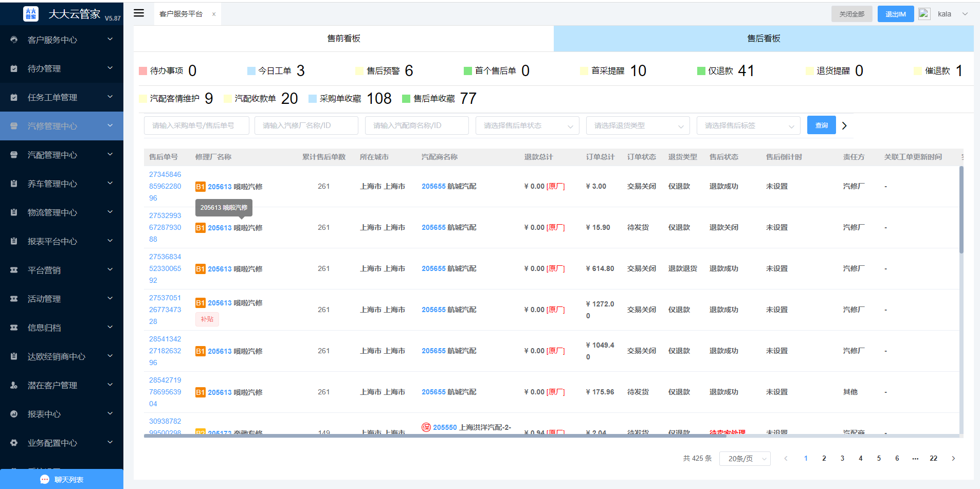This screenshot has width=980, height=489.
Task: Switch to the 售前看板 tab
Action: [343, 39]
